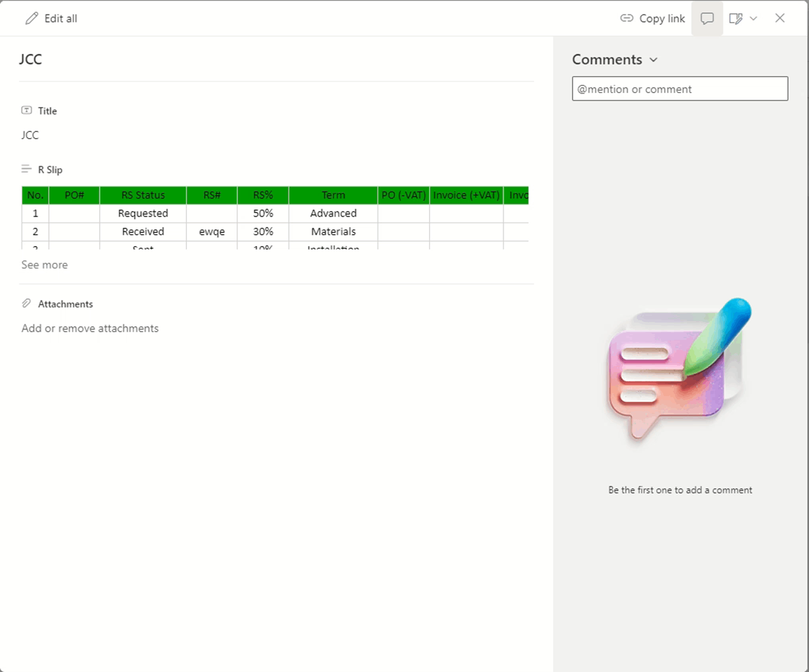The image size is (809, 672).
Task: Click See more under the R Slip table
Action: pos(45,265)
